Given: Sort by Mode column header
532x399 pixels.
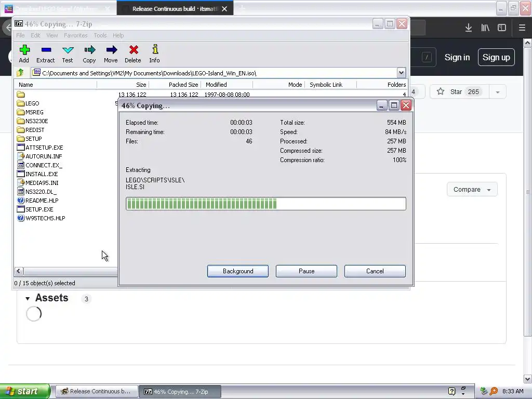Looking at the screenshot, I should point(278,85).
